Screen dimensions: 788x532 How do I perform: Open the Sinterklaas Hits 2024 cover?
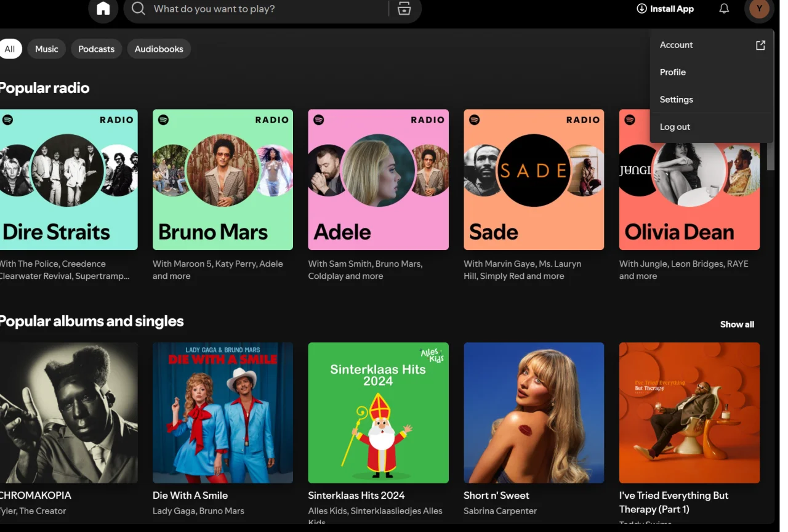pyautogui.click(x=378, y=413)
